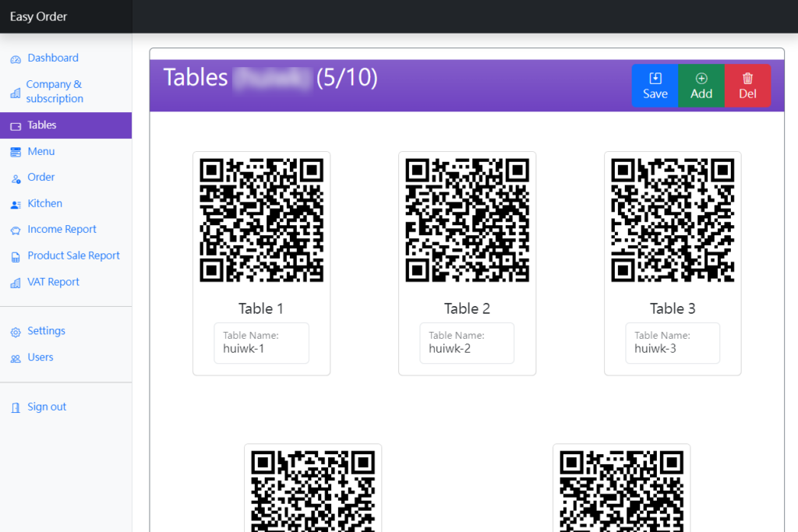View the Product Sale Report
The image size is (798, 532).
coord(73,255)
